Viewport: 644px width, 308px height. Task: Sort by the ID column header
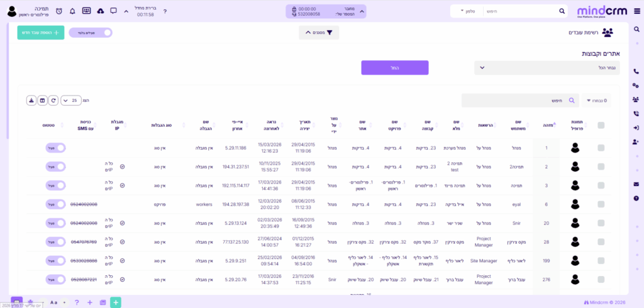click(x=548, y=126)
